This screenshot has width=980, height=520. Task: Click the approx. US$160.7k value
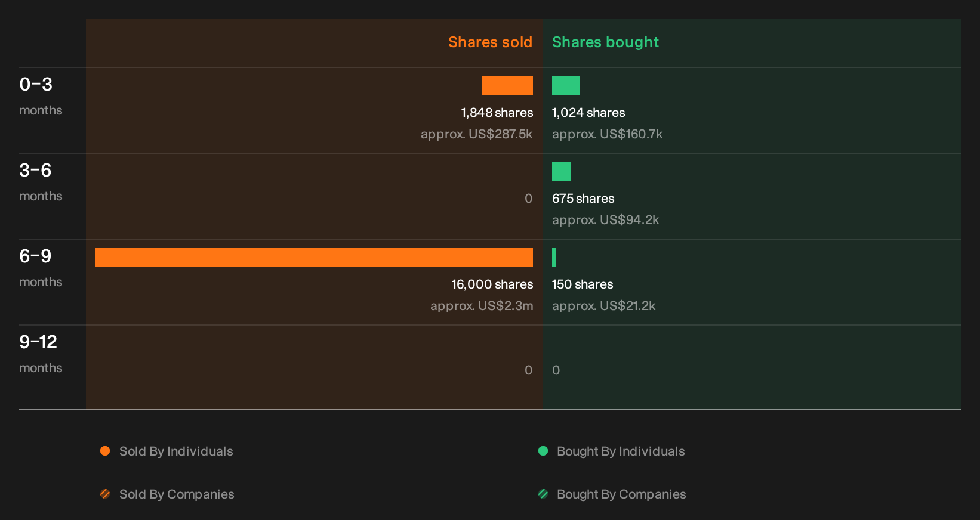point(607,134)
